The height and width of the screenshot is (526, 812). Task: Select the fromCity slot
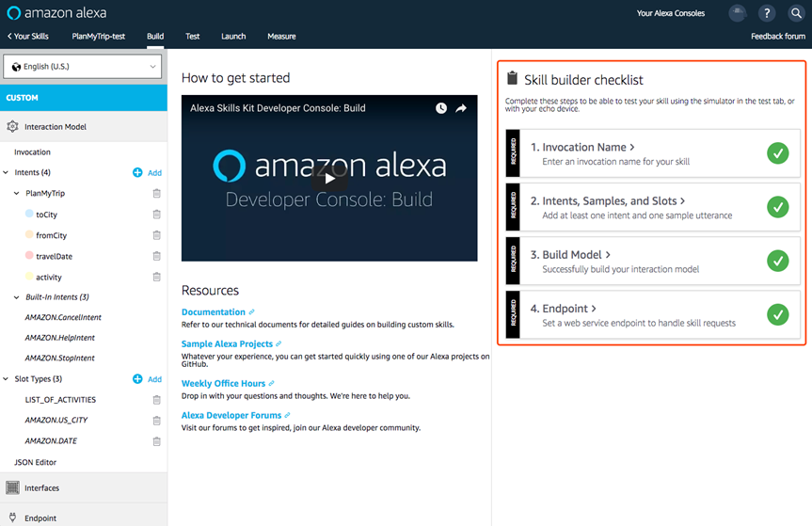(x=51, y=235)
